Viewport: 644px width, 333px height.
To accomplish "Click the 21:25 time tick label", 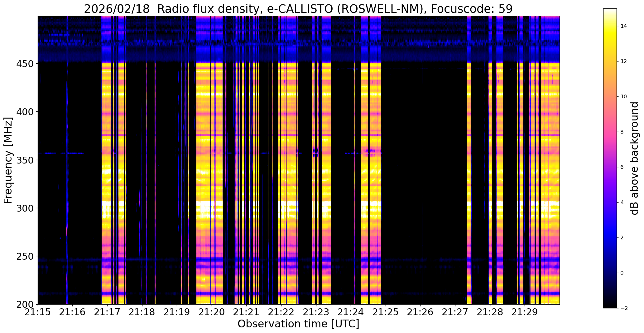I will [x=386, y=312].
